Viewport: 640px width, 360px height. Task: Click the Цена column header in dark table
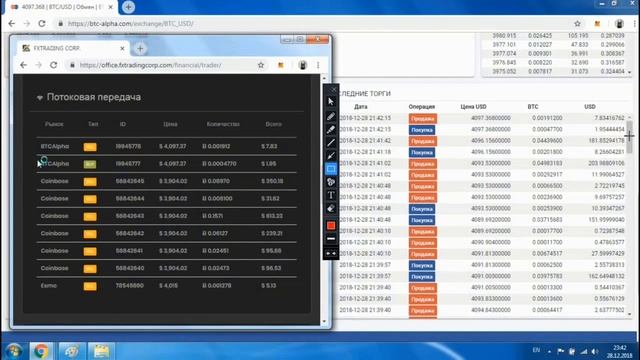click(170, 124)
